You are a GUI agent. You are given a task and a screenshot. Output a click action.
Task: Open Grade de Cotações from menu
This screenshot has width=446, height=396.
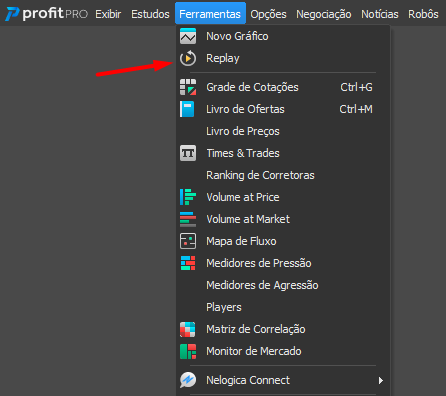[283, 87]
